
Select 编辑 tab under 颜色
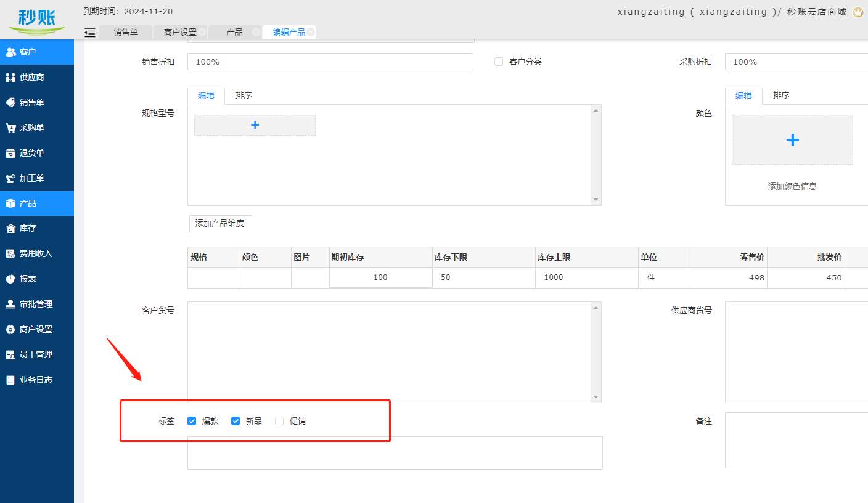pos(743,96)
